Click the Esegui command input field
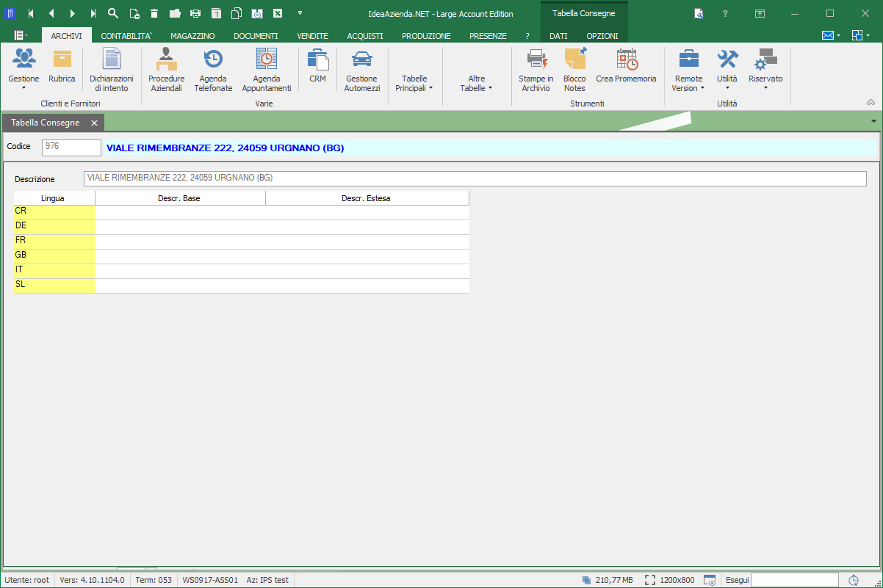 [x=794, y=580]
